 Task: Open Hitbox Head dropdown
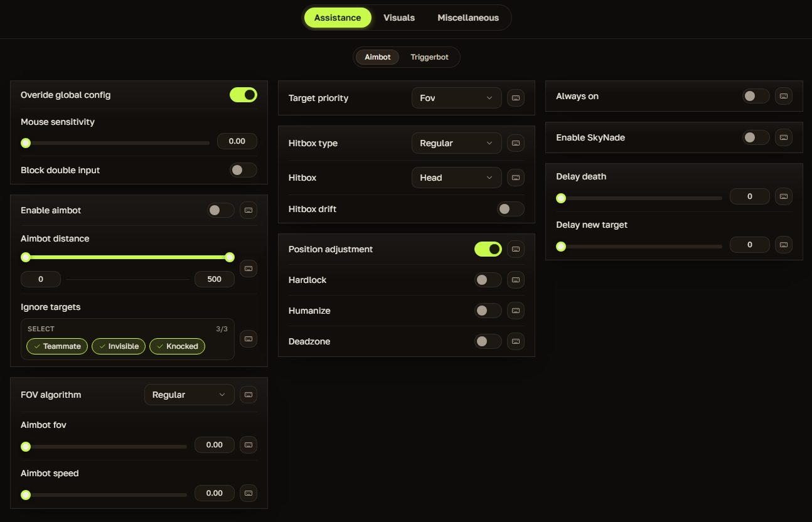(x=457, y=178)
